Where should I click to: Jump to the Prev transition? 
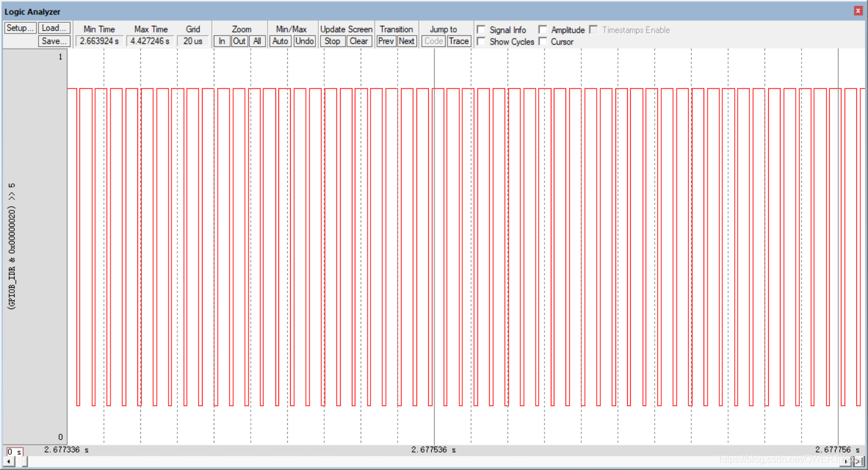click(386, 41)
